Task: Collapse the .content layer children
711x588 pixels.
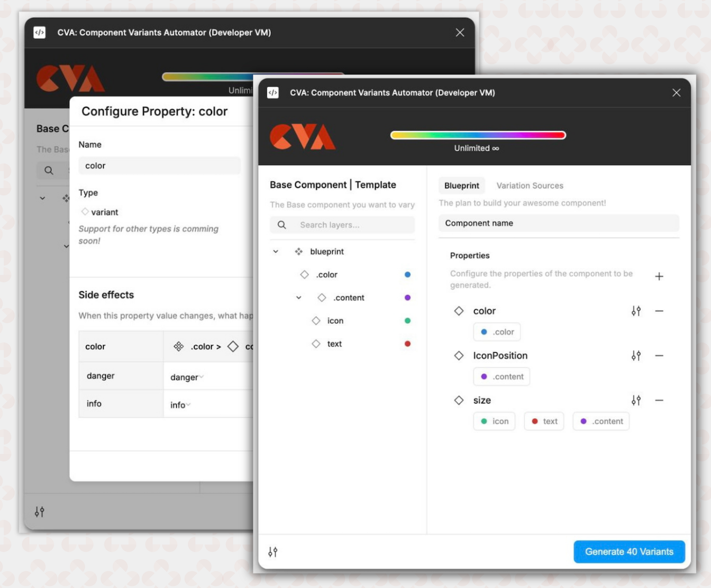Action: click(298, 297)
